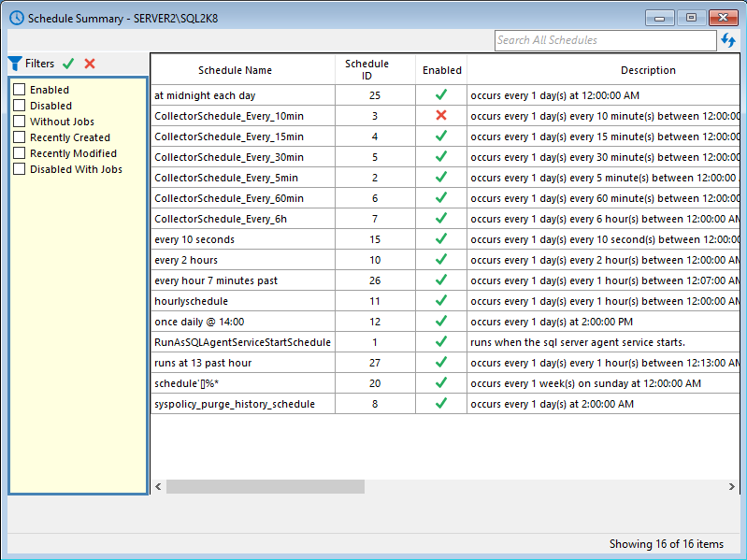The width and height of the screenshot is (747, 560).
Task: Click description 'occurs every 1 week(s) on sunday'
Action: pyautogui.click(x=585, y=383)
